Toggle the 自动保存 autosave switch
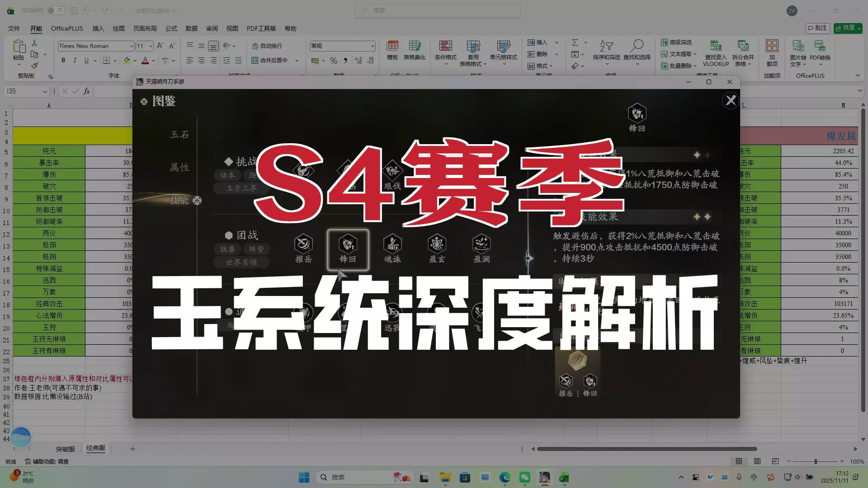 tap(55, 10)
